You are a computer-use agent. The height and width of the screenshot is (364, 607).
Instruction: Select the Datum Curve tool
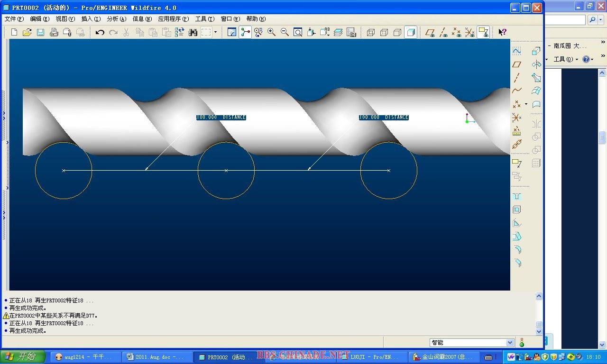pyautogui.click(x=517, y=91)
